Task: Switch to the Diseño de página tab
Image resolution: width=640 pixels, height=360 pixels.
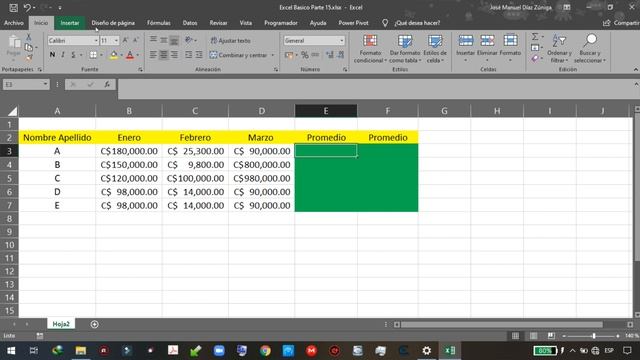Action: point(113,23)
